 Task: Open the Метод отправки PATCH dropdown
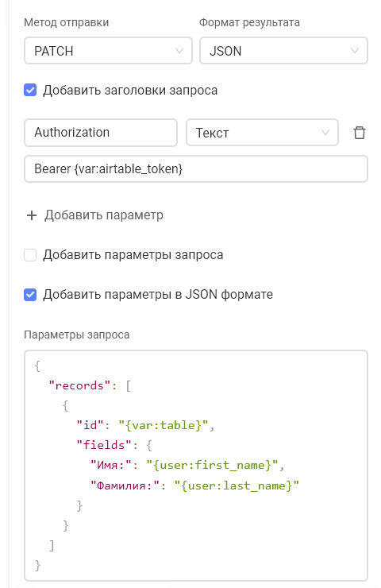(108, 51)
